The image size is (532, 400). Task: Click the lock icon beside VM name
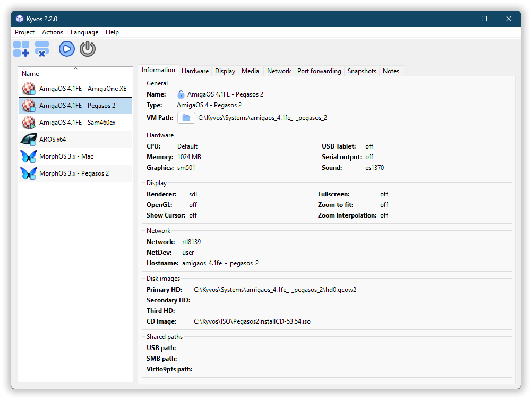pos(181,94)
